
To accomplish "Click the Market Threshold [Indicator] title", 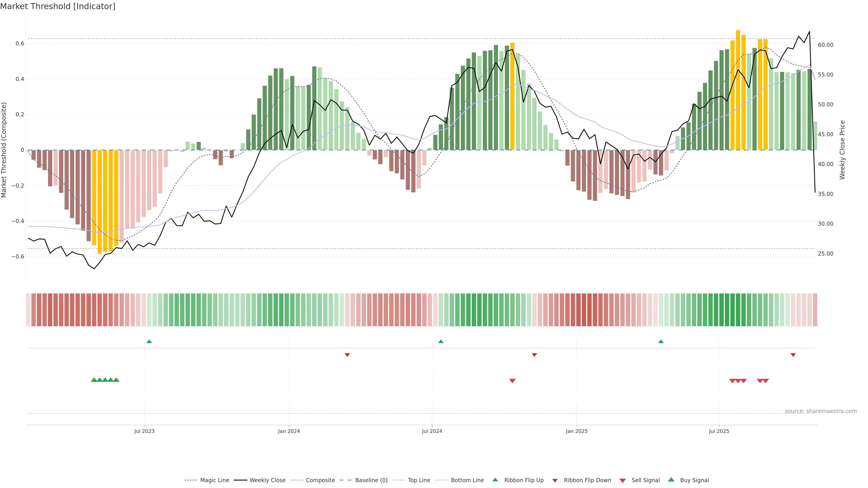I will pos(58,6).
